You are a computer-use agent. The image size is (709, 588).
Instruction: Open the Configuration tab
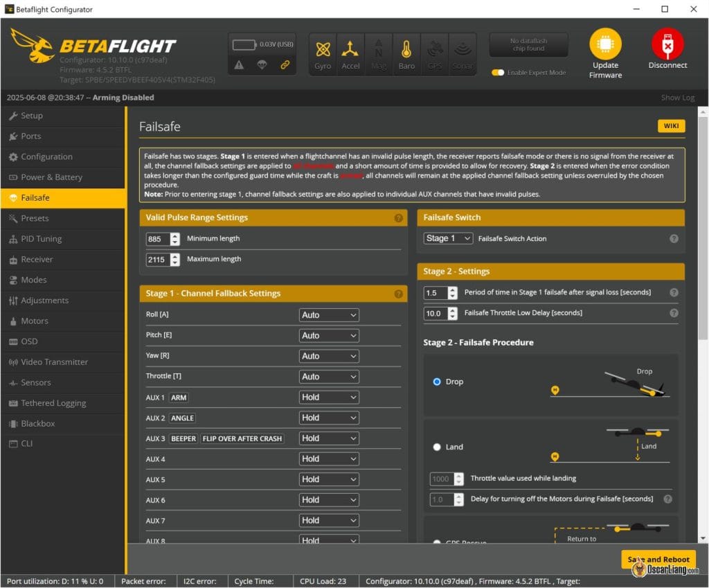pyautogui.click(x=63, y=157)
